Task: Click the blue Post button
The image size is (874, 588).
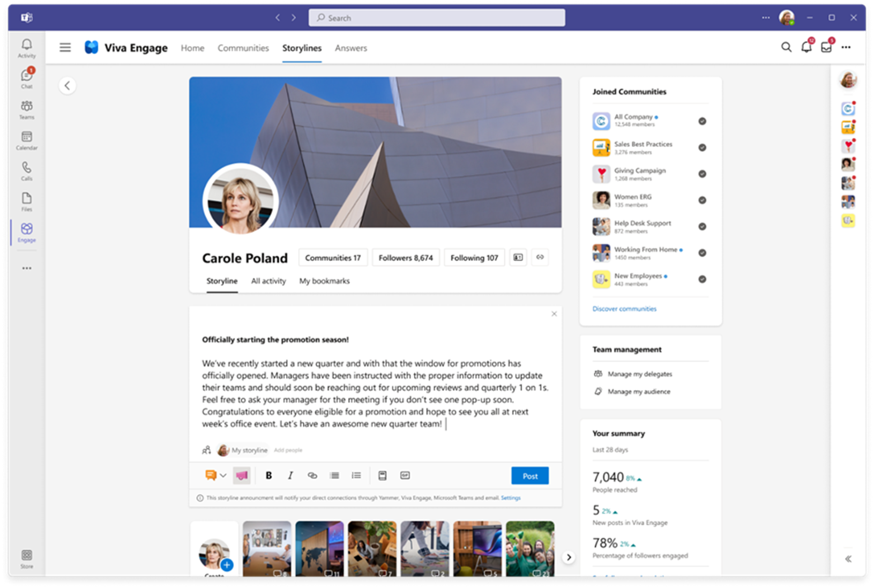Action: pos(529,475)
